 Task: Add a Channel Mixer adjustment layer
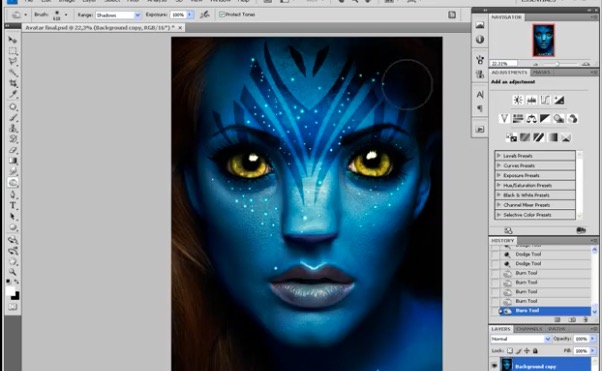point(572,119)
